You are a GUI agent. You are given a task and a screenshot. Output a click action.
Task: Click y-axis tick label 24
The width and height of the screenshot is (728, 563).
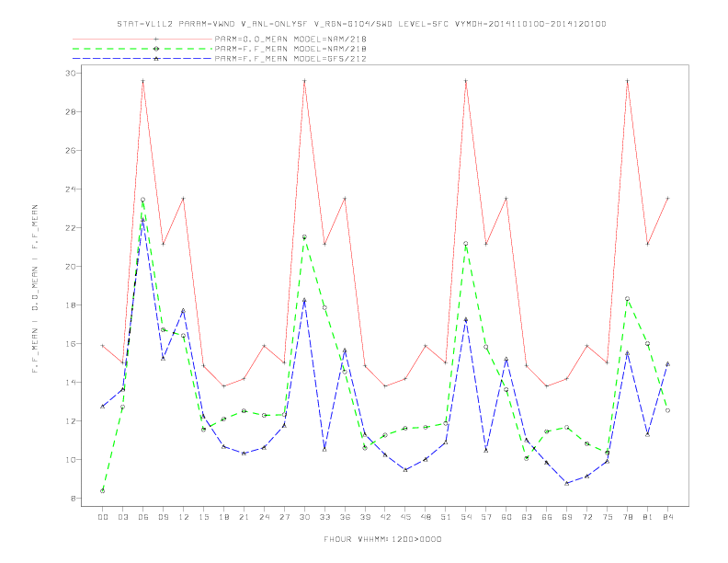pyautogui.click(x=70, y=190)
